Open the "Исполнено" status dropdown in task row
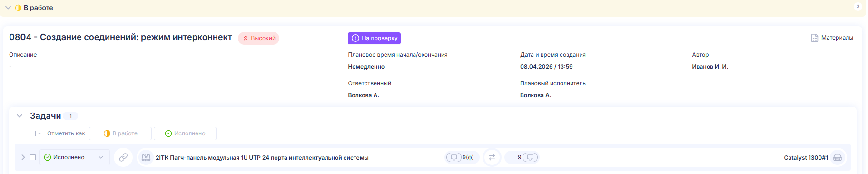This screenshot has width=868, height=174. click(74, 157)
